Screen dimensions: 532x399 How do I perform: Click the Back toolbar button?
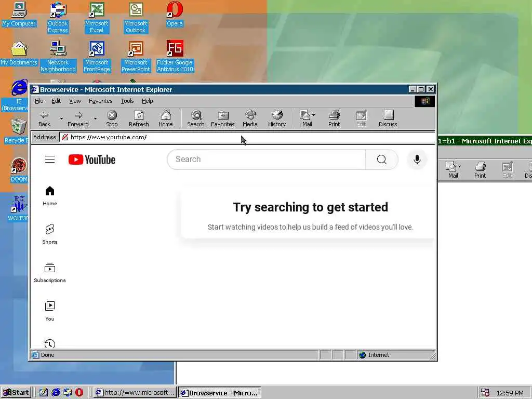pyautogui.click(x=45, y=119)
